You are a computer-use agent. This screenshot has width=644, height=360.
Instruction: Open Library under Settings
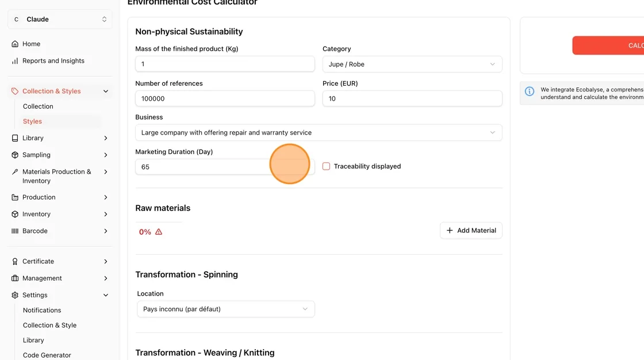33,340
